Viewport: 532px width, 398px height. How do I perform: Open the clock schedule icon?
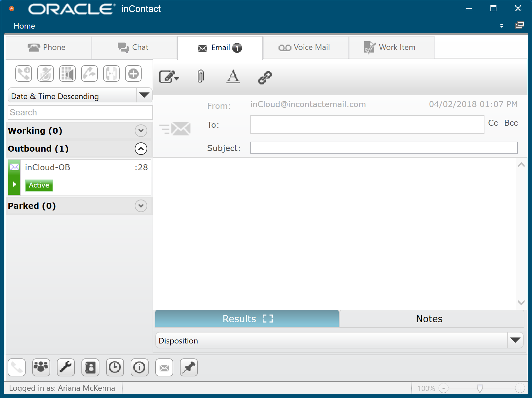[115, 367]
